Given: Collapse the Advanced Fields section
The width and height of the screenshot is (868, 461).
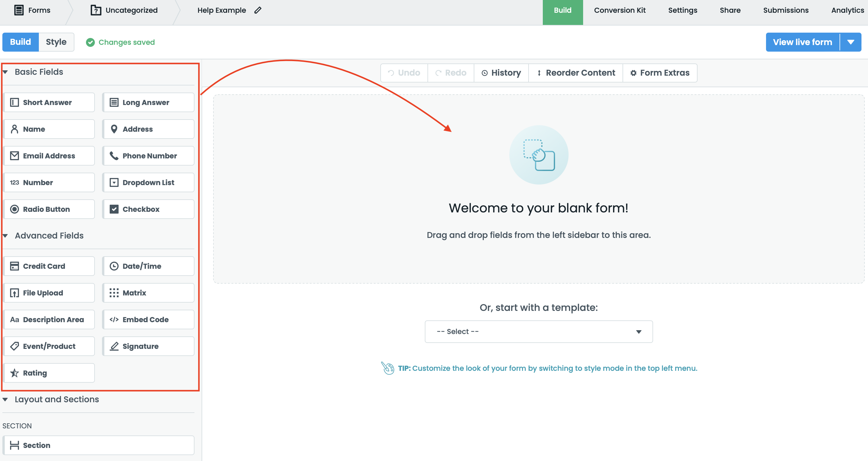Looking at the screenshot, I should [5, 236].
